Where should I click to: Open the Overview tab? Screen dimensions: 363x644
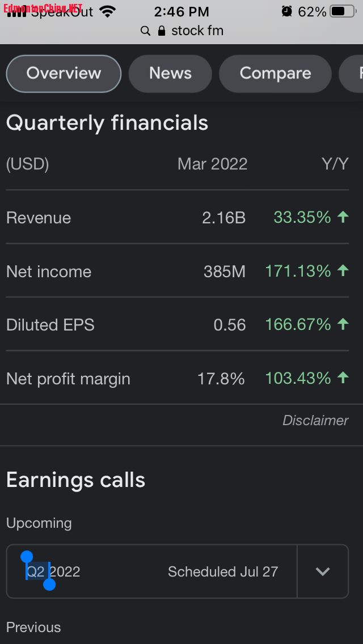pos(64,74)
